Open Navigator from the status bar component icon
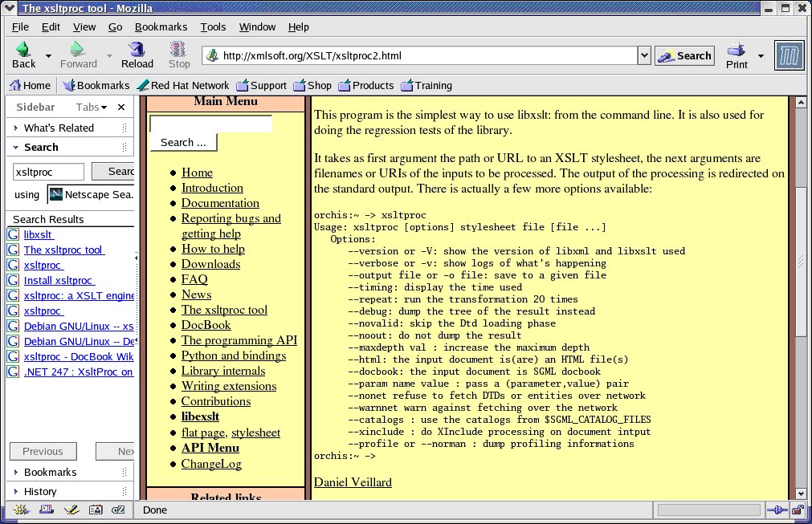This screenshot has height=524, width=812. tap(21, 510)
